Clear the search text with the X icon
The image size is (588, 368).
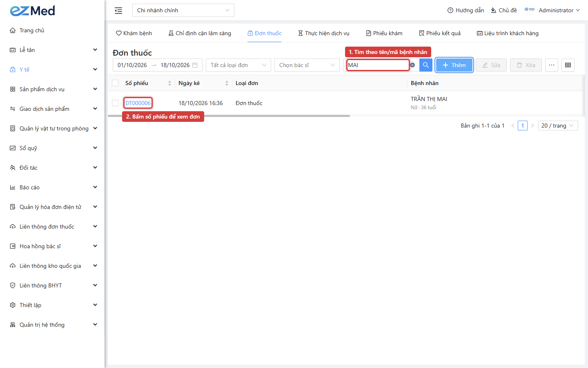pyautogui.click(x=412, y=65)
